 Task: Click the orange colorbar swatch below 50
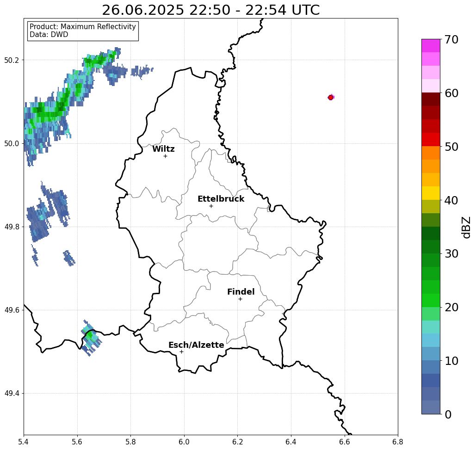[x=431, y=153]
